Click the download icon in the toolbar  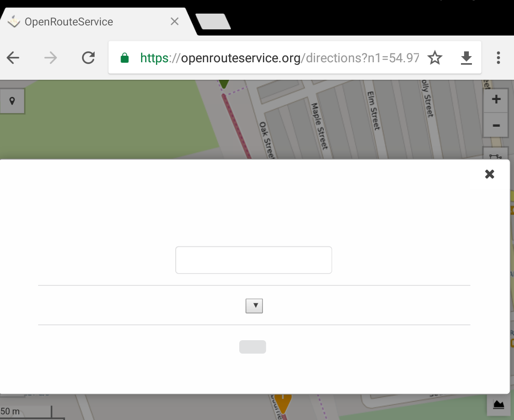[x=466, y=58]
